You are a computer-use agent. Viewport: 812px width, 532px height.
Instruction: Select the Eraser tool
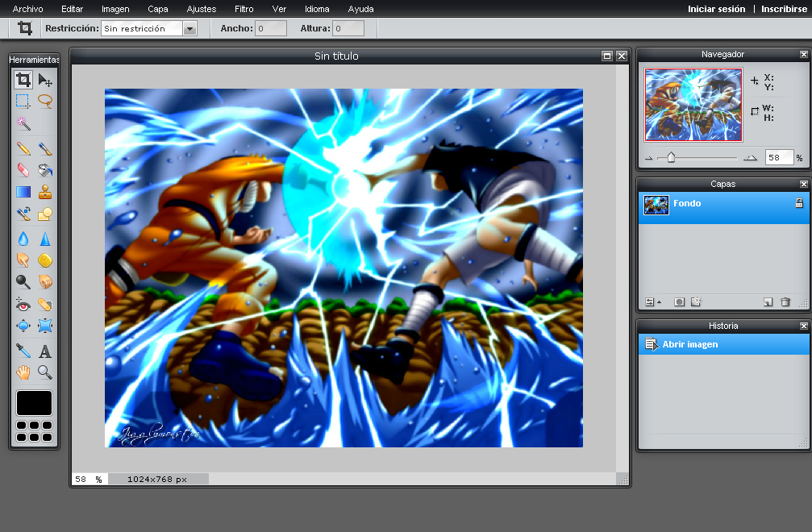pos(23,170)
